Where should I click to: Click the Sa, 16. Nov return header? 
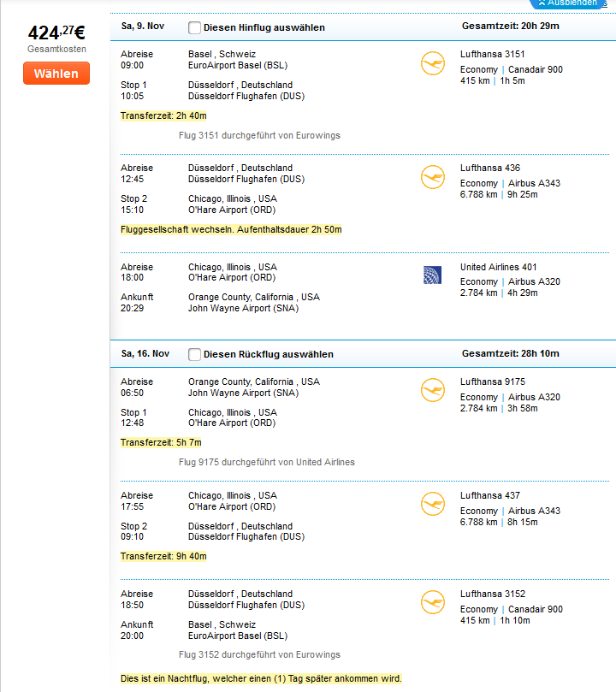(x=145, y=353)
